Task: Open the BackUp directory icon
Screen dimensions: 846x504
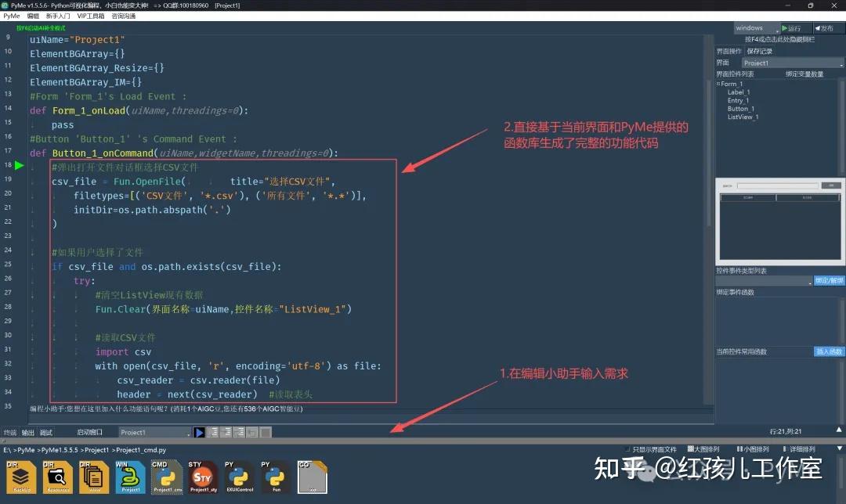Action: (x=21, y=477)
